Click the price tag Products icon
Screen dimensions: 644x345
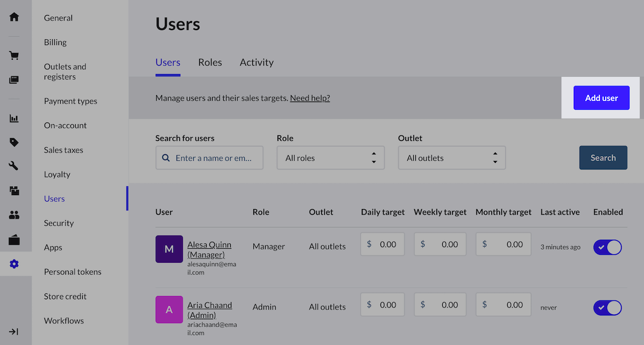(x=14, y=142)
